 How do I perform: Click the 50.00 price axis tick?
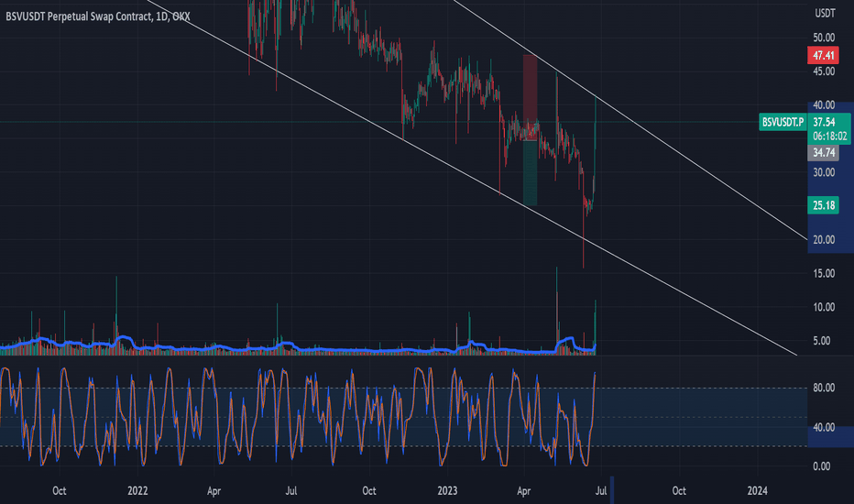coord(824,38)
